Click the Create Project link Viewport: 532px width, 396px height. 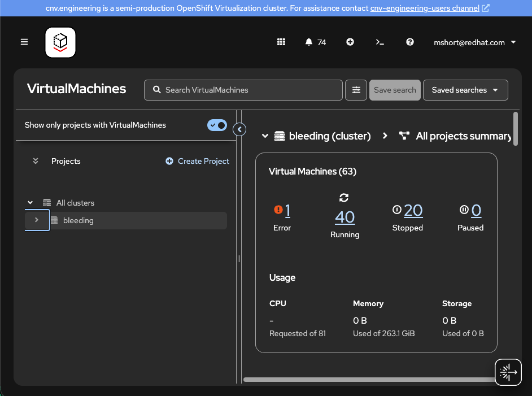click(198, 161)
